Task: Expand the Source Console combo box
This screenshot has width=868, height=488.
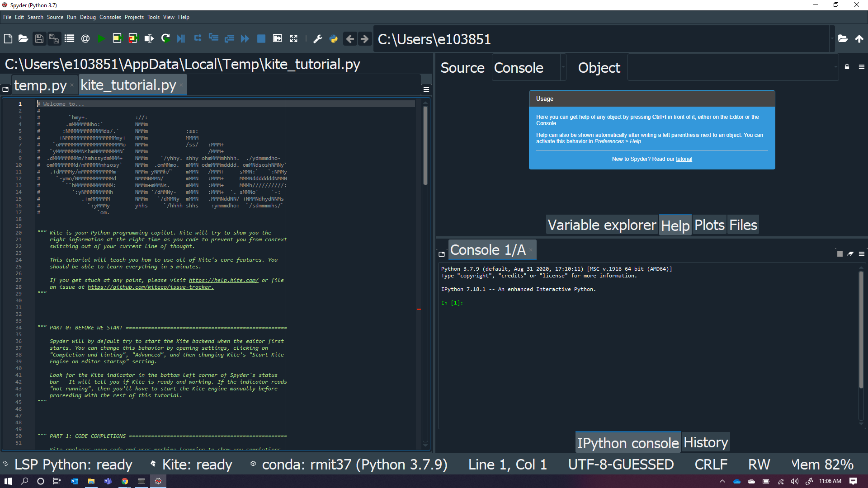Action: (x=563, y=67)
